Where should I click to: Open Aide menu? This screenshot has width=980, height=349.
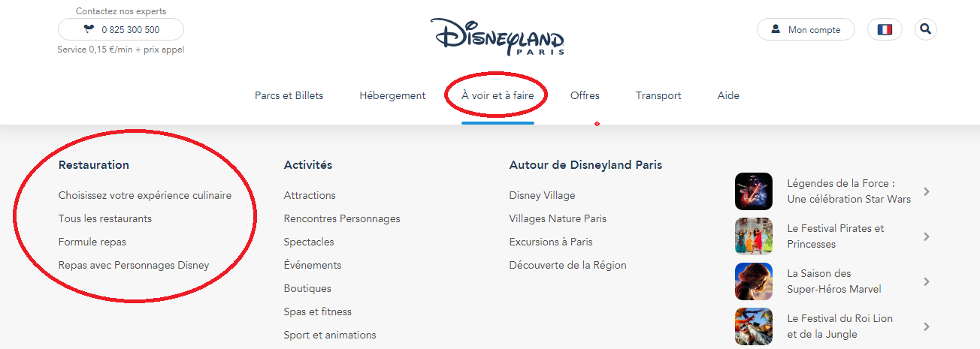(x=728, y=95)
